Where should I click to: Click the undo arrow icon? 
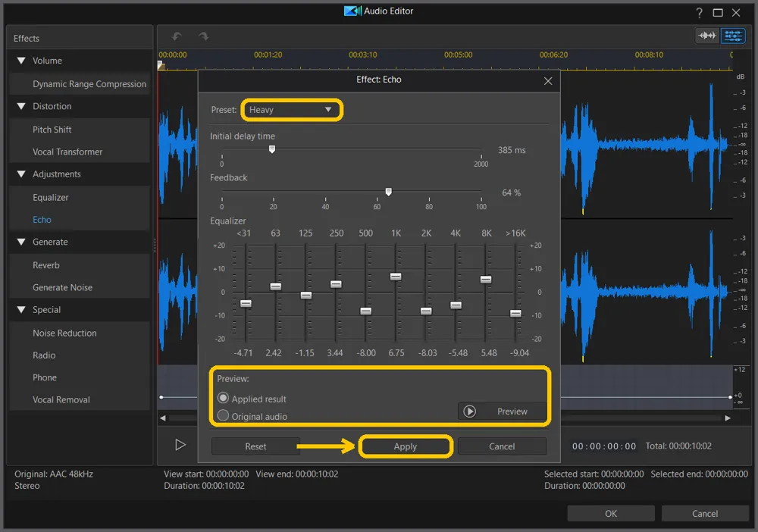(x=177, y=36)
